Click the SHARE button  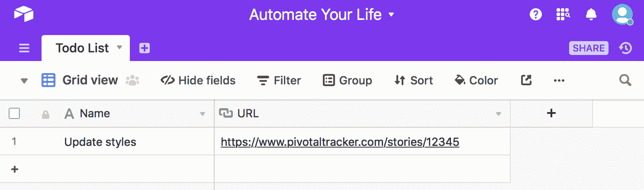589,48
